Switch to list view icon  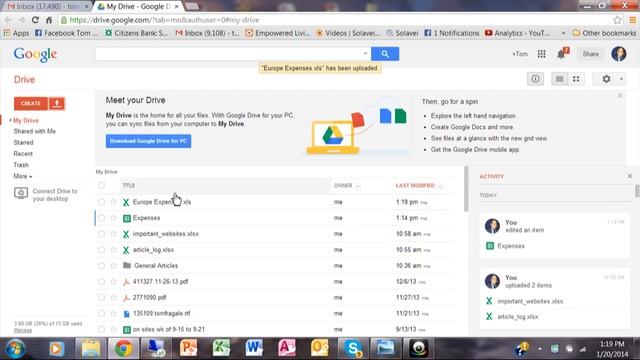[560, 79]
